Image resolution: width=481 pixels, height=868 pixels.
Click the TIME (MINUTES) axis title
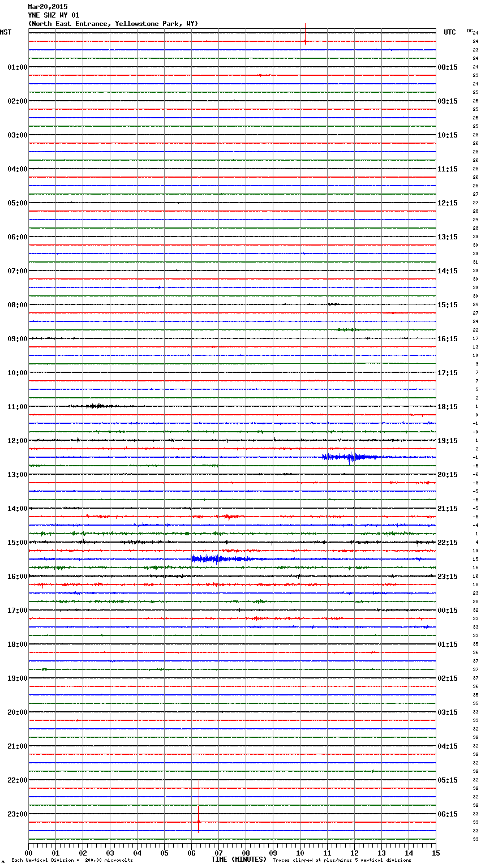click(x=239, y=860)
